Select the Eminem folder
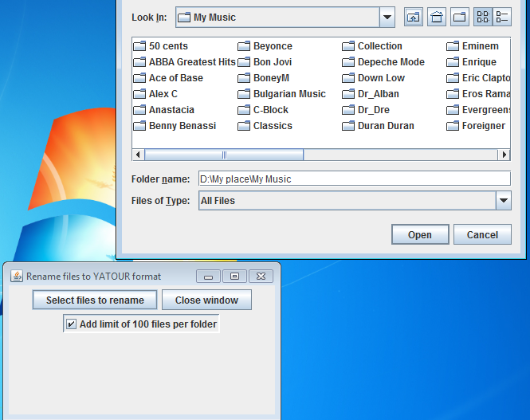This screenshot has height=420, width=530. [480, 46]
